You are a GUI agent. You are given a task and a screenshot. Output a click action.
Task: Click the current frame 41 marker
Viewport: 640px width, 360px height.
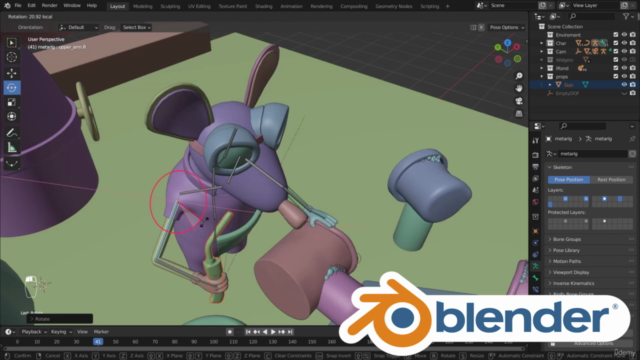98,342
